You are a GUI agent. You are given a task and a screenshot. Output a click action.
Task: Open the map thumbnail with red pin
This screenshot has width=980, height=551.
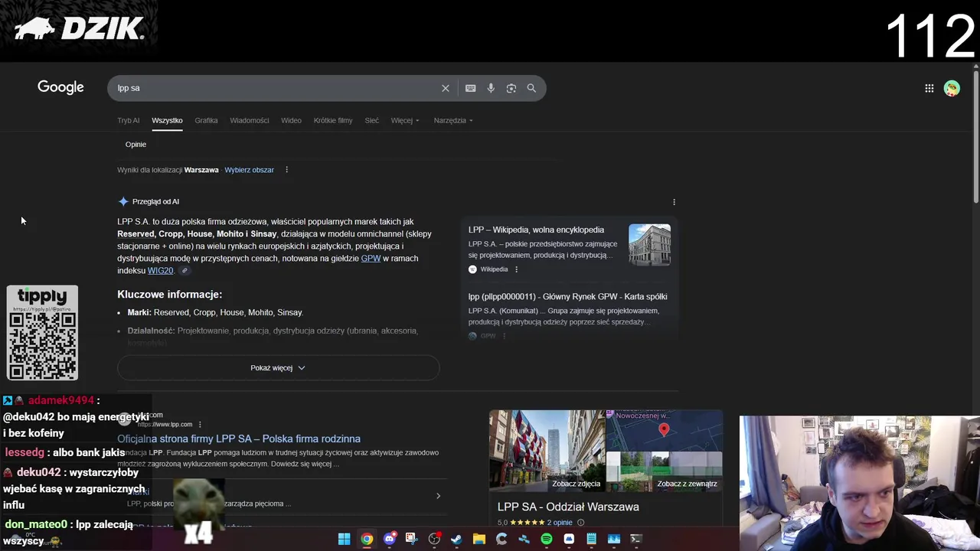click(664, 430)
